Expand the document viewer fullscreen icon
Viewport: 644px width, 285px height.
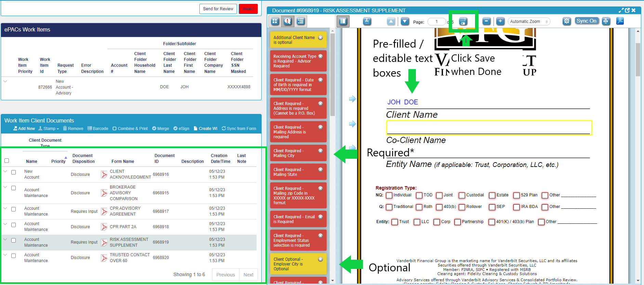[621, 10]
